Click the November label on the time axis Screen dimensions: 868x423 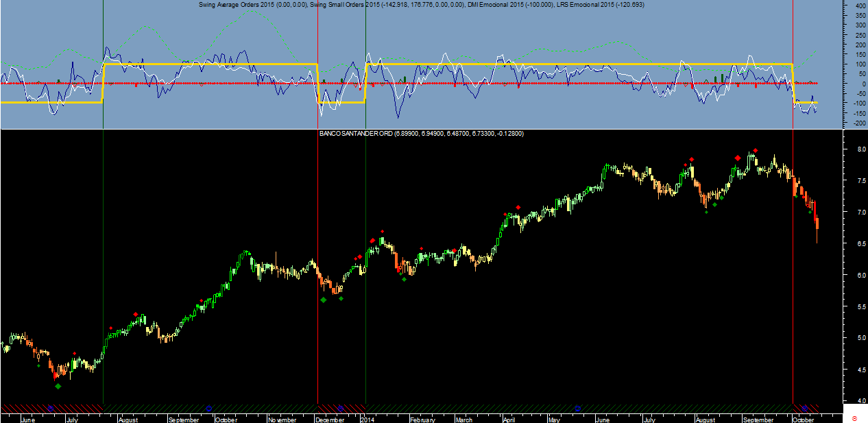click(282, 420)
